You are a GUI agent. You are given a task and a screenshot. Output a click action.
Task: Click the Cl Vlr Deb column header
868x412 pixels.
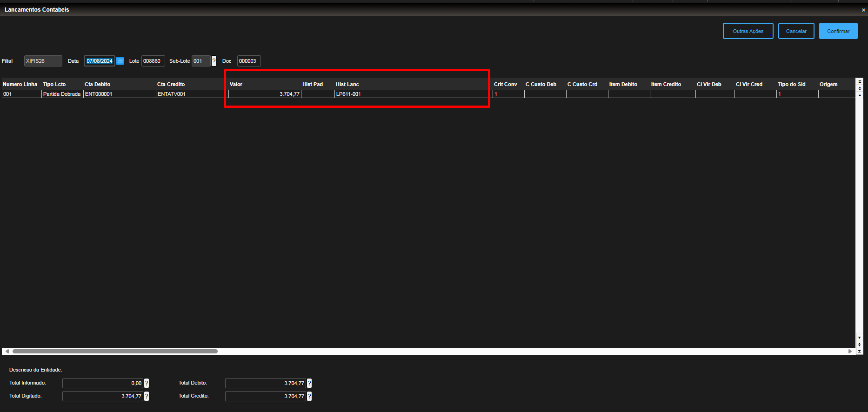coord(709,84)
